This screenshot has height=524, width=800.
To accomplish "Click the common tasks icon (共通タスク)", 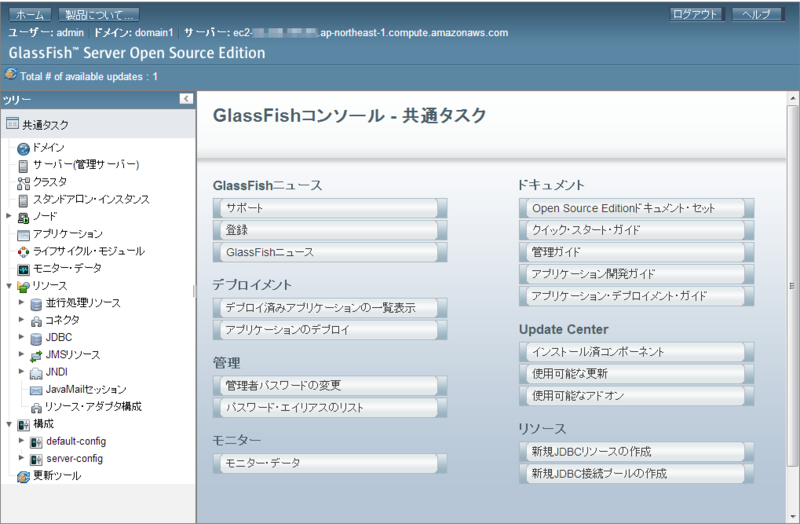I will pyautogui.click(x=12, y=123).
